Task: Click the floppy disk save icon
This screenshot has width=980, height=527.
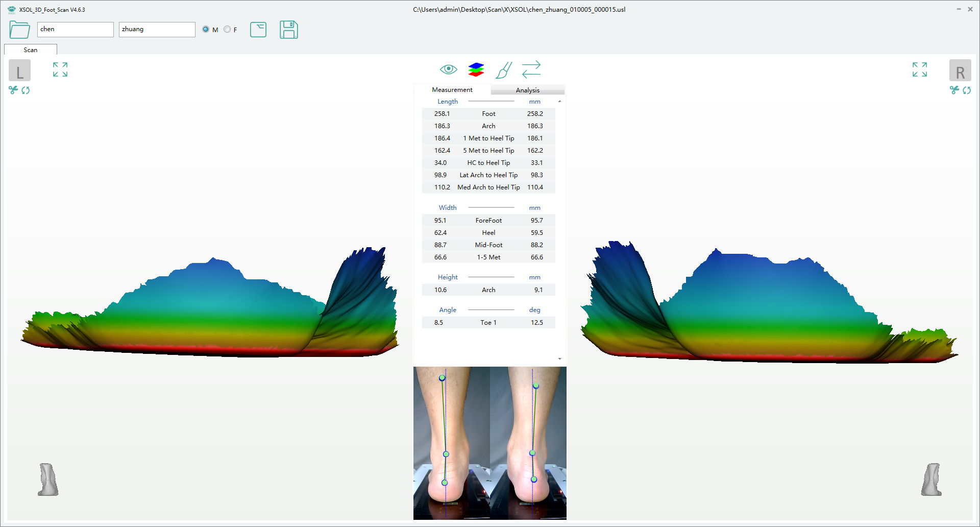Action: coord(288,30)
